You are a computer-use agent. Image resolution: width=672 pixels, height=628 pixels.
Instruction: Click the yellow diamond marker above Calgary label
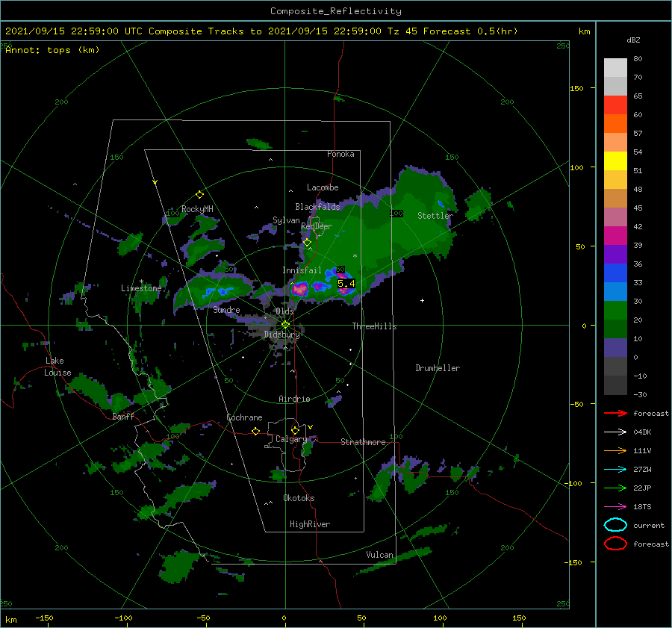(295, 430)
